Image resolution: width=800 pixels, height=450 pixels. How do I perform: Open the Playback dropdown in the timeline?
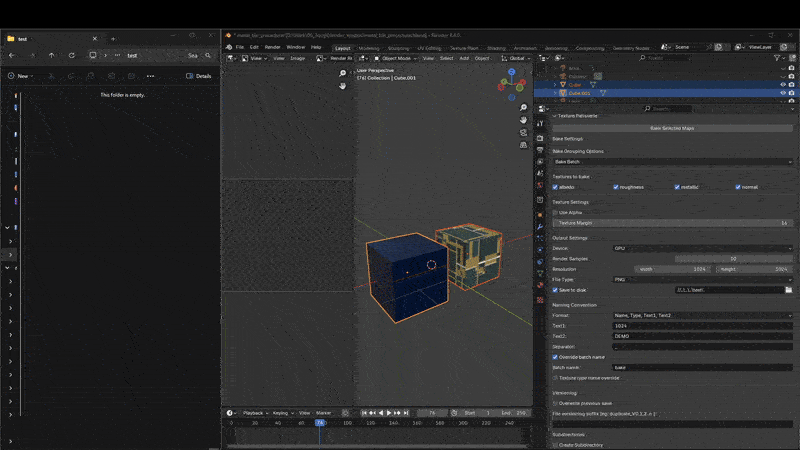pos(255,413)
